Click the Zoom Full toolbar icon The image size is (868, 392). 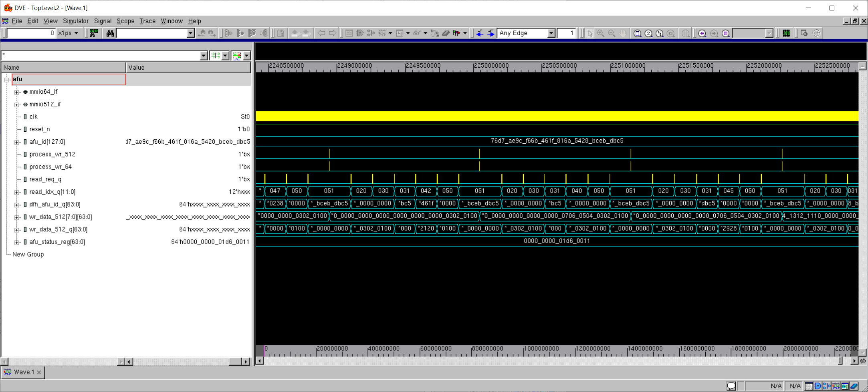pos(637,33)
